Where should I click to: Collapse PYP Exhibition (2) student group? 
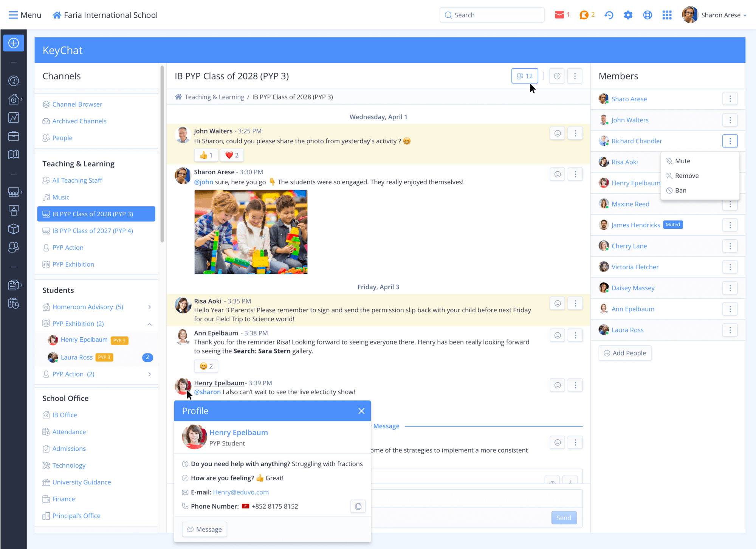[x=150, y=324]
